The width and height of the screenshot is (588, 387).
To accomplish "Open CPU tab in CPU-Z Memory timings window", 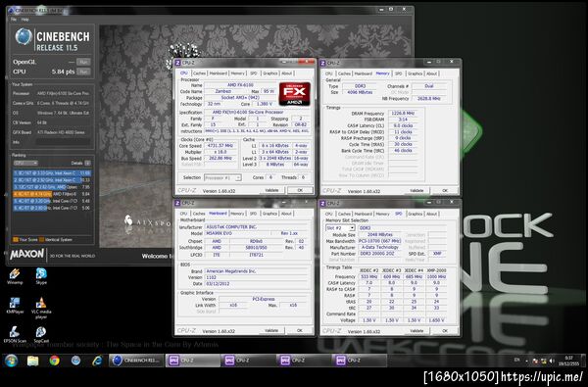I will [329, 73].
